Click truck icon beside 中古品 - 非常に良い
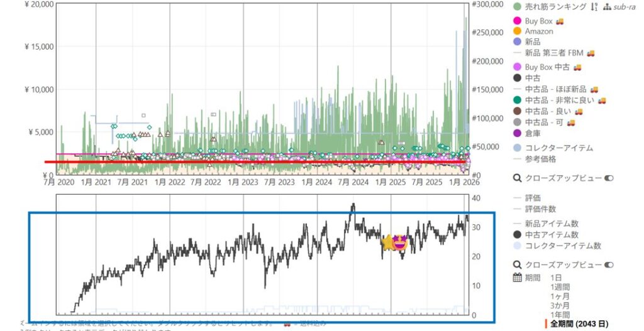The height and width of the screenshot is (331, 644). coord(602,100)
